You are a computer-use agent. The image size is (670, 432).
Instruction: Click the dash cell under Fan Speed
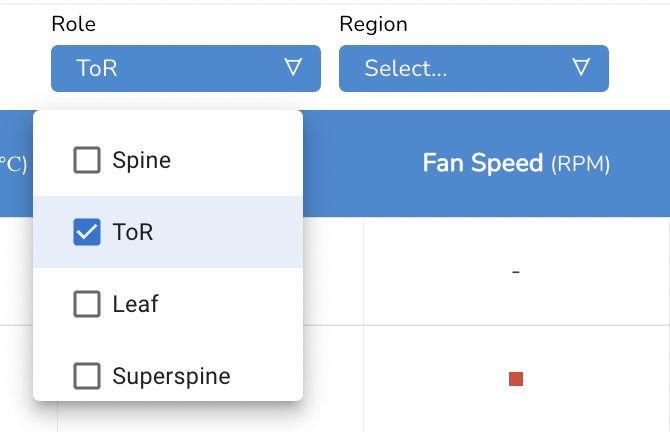516,271
